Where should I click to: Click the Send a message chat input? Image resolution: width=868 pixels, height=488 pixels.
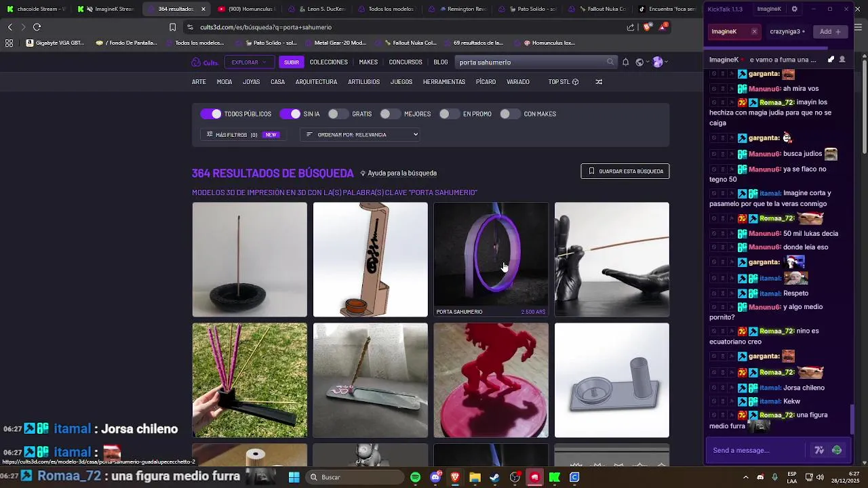click(x=755, y=450)
